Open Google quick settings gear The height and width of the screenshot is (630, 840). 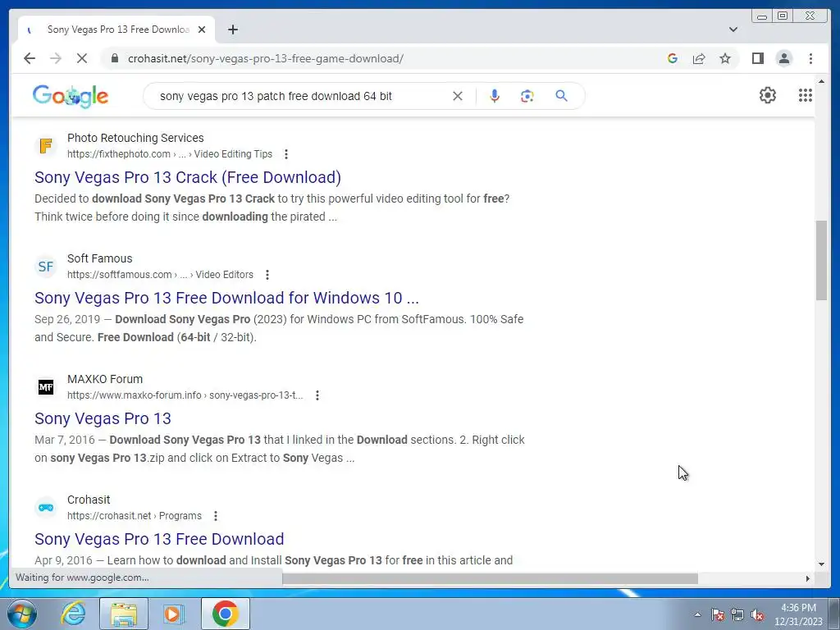click(768, 95)
